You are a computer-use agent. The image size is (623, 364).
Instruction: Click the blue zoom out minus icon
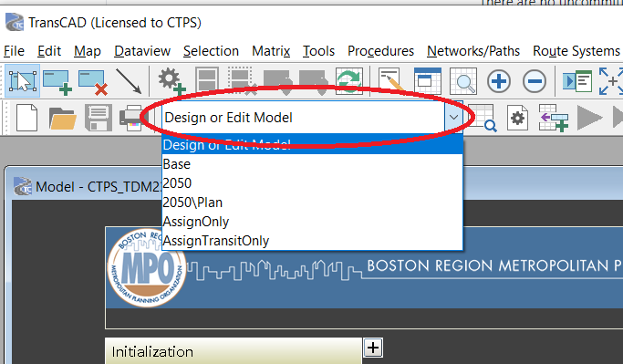(535, 81)
